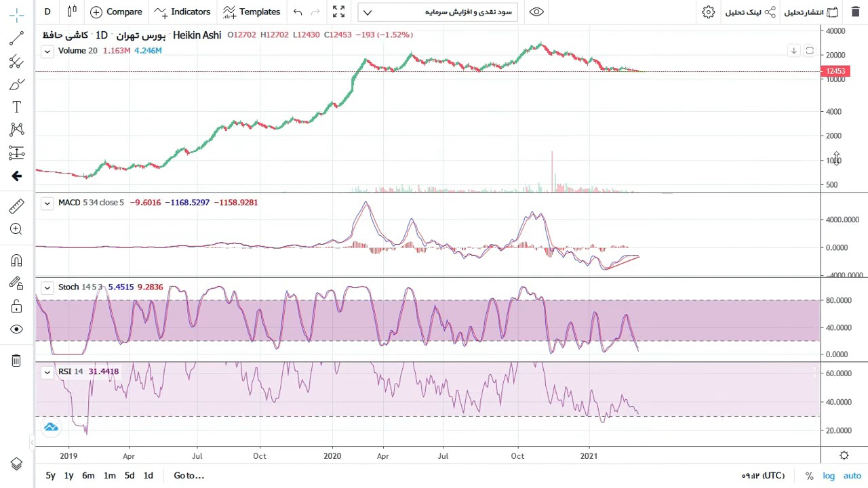Click the Heikin Ashi chart title

click(197, 35)
